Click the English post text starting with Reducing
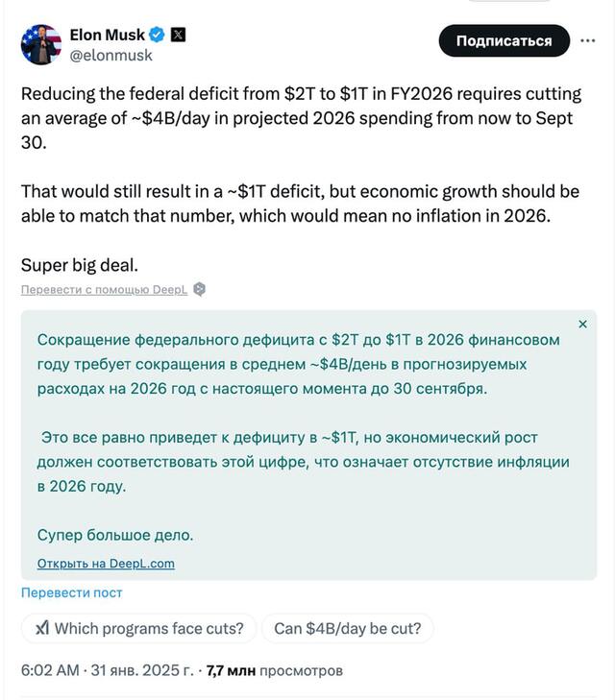 click(x=298, y=118)
